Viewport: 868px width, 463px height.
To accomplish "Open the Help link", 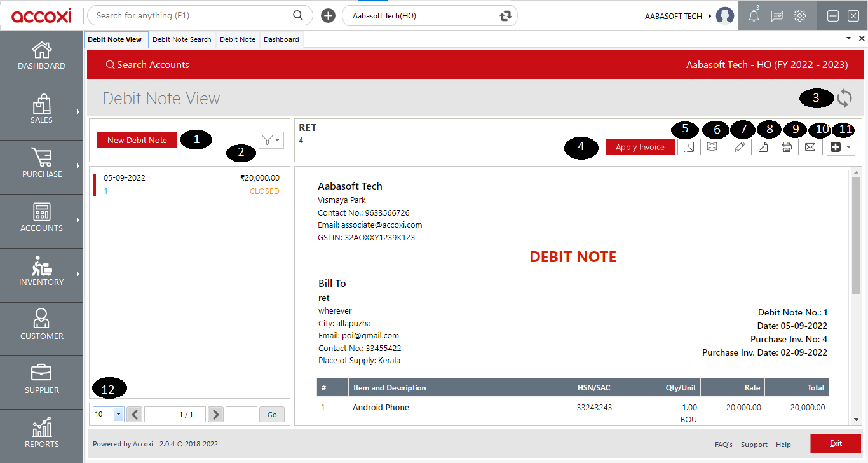I will pos(783,445).
